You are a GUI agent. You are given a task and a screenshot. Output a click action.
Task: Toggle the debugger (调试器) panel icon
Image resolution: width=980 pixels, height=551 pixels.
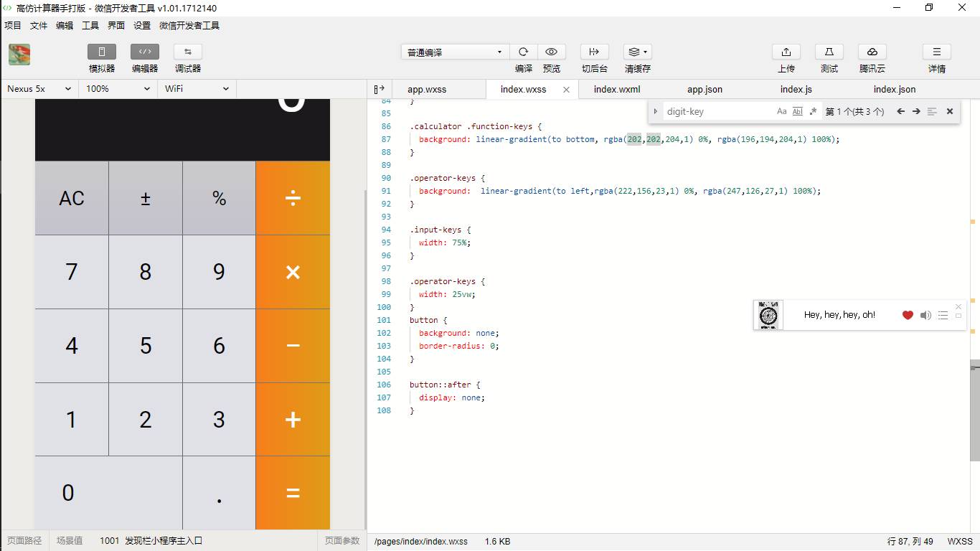click(x=188, y=52)
